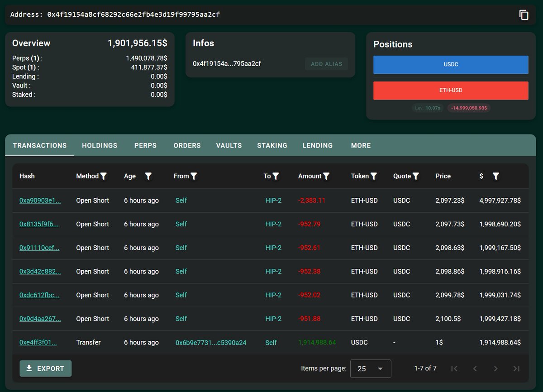Filter the Quote column

coord(416,176)
